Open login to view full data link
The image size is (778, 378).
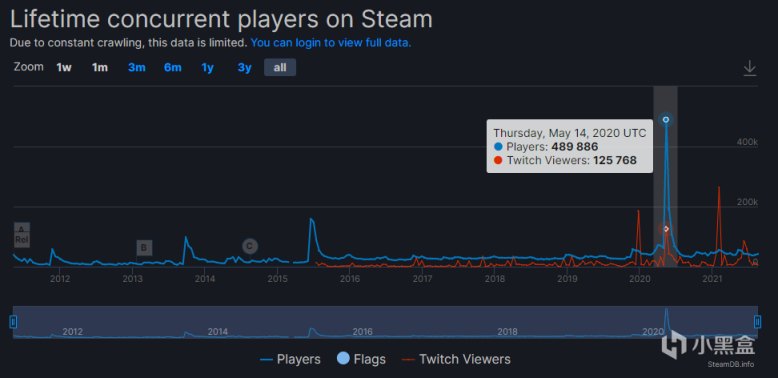pos(331,43)
